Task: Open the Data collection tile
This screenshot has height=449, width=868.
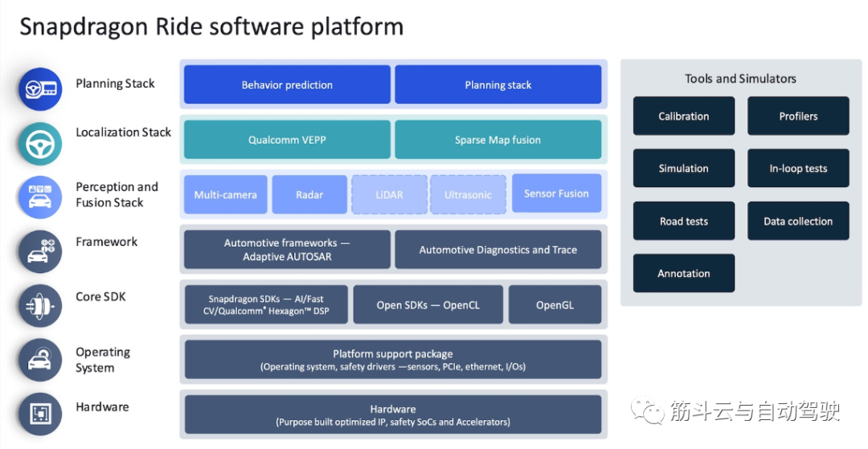Action: pos(798,221)
